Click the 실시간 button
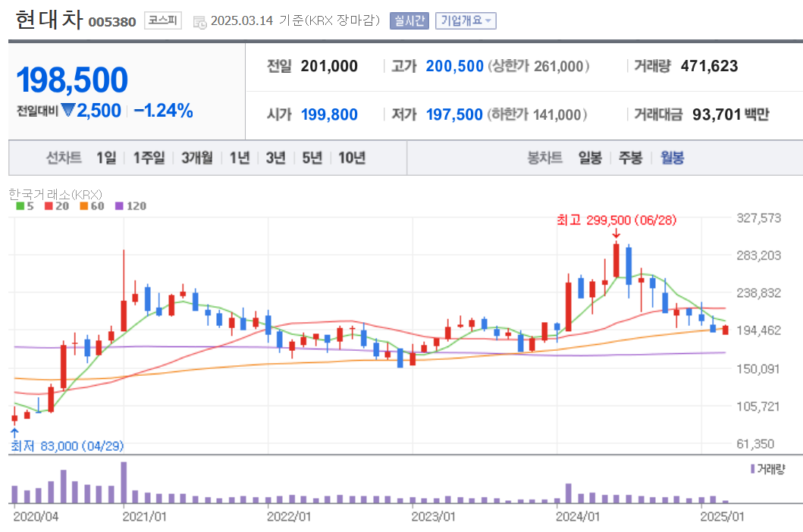Image resolution: width=803 pixels, height=532 pixels. point(409,21)
